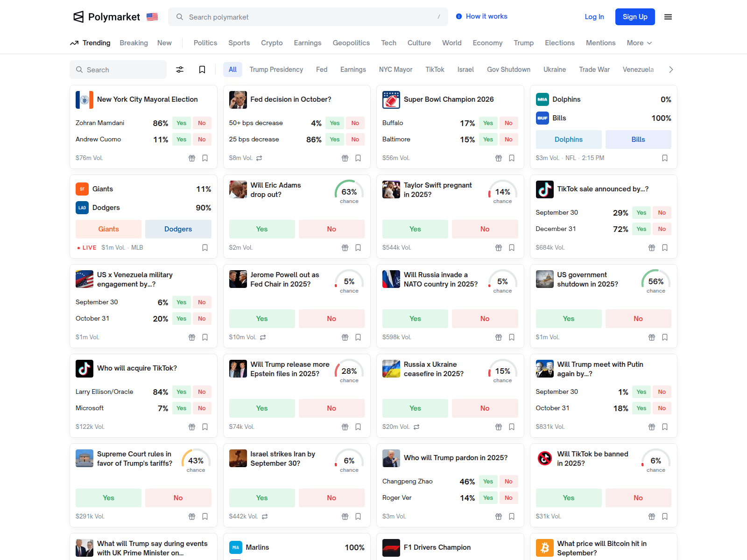Click the Polymarket logo
Viewport: 747px width, 560px height.
coord(107,17)
